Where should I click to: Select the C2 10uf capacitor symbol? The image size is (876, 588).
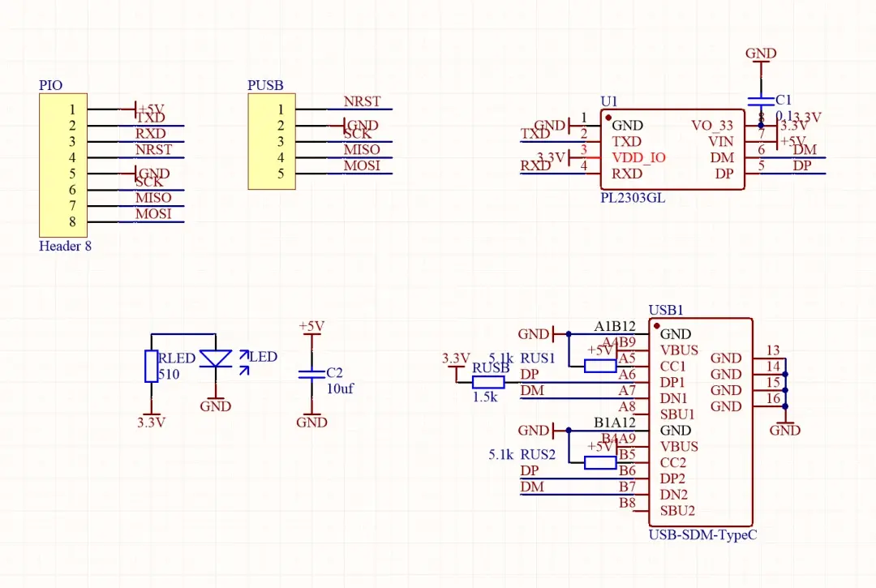311,374
